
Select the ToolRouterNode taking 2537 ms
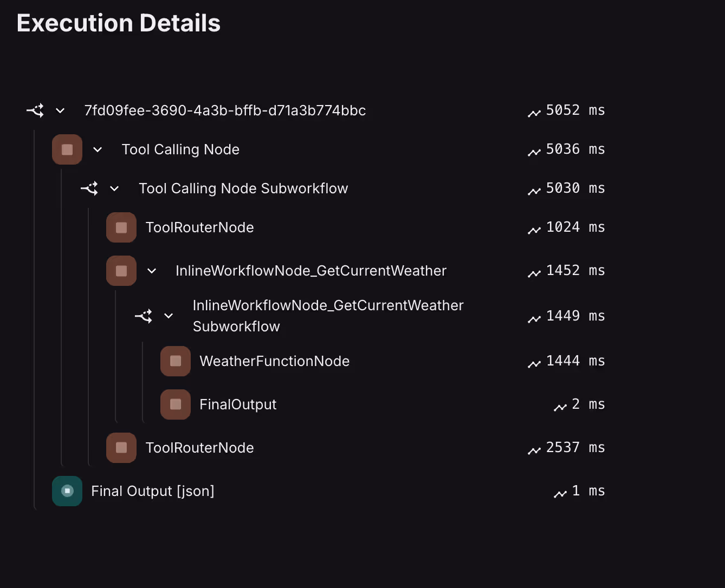click(x=199, y=448)
